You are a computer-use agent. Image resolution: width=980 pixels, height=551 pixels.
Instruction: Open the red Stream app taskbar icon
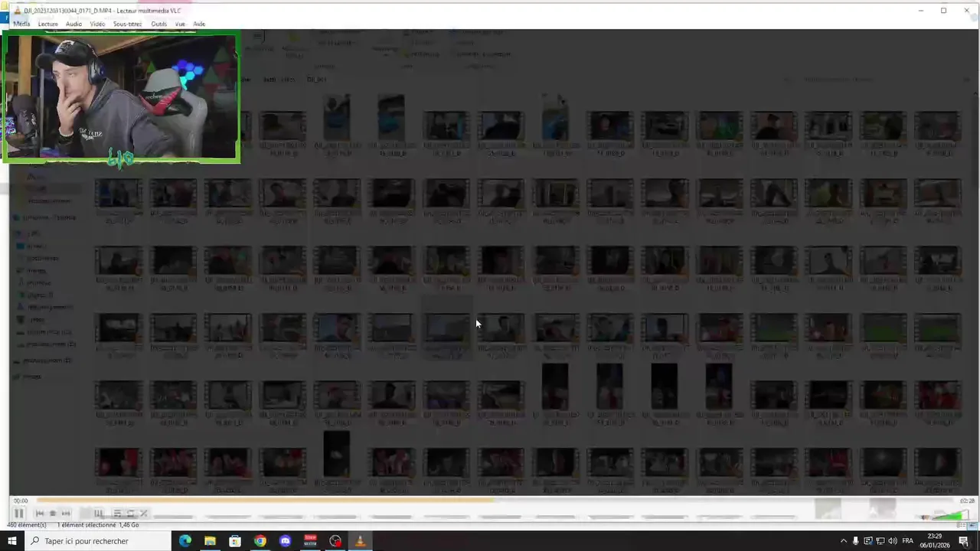(310, 541)
